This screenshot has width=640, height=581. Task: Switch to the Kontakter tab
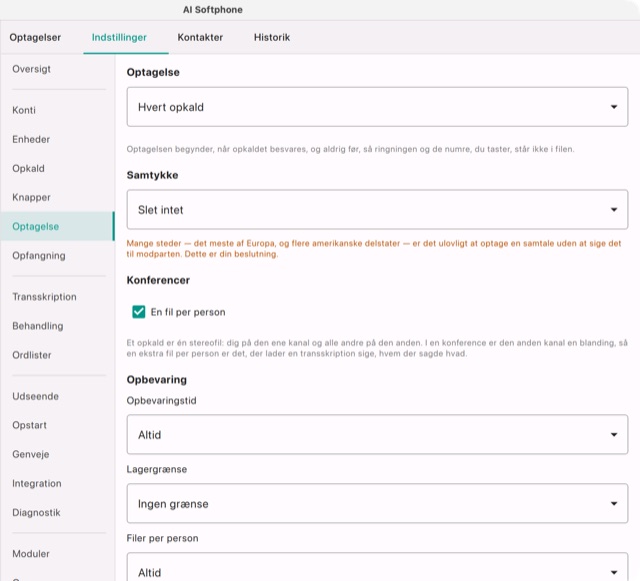pyautogui.click(x=200, y=37)
